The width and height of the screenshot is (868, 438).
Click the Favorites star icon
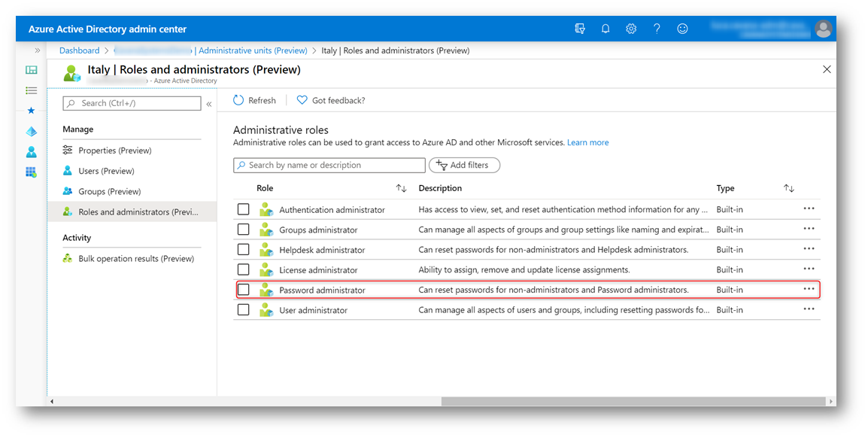32,110
